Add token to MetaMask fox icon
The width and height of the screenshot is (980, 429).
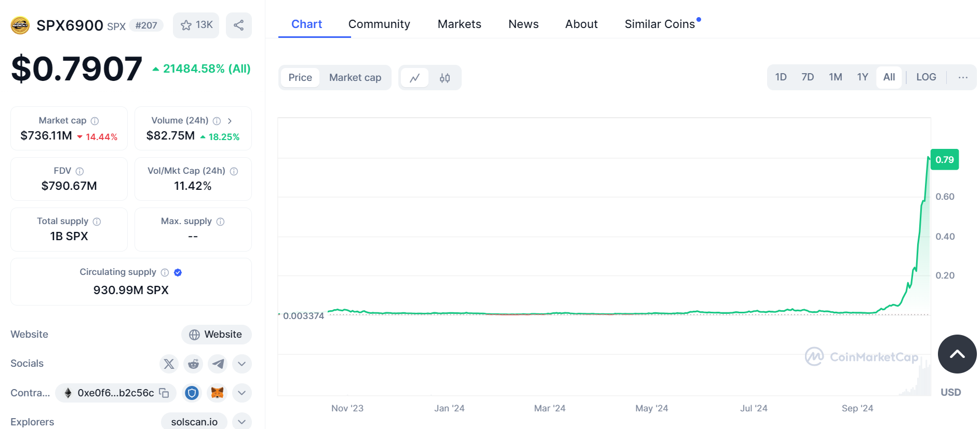[x=217, y=393]
